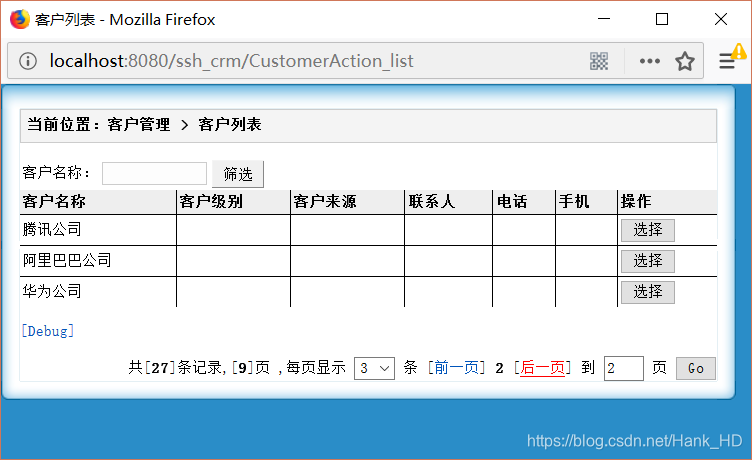
Task: Click the 腾讯公司 customer name cell
Action: click(x=98, y=230)
